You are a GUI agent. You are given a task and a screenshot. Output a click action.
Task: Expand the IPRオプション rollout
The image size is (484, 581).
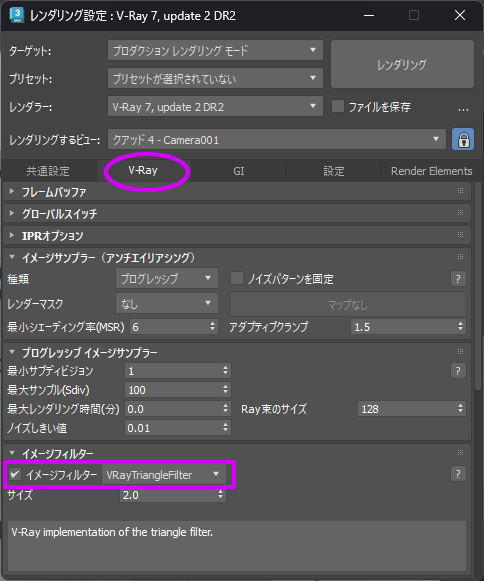click(x=12, y=235)
